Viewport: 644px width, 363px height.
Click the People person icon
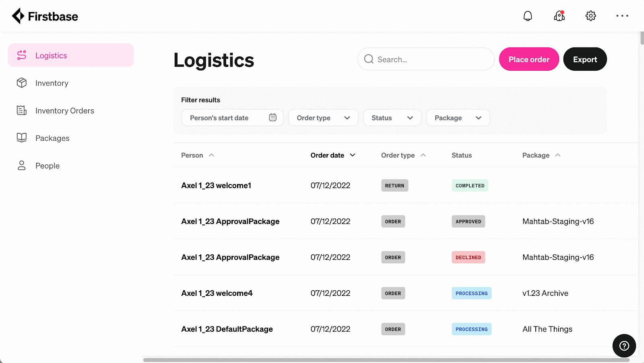(22, 165)
